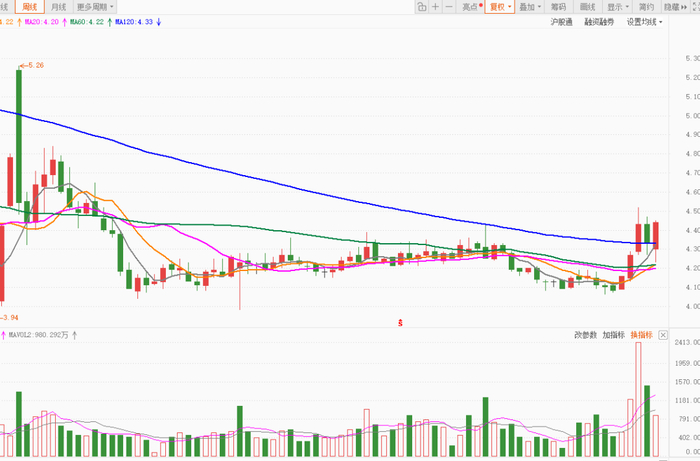The height and width of the screenshot is (461, 700).
Task: Click the 3.94 low price marker
Action: [9, 317]
